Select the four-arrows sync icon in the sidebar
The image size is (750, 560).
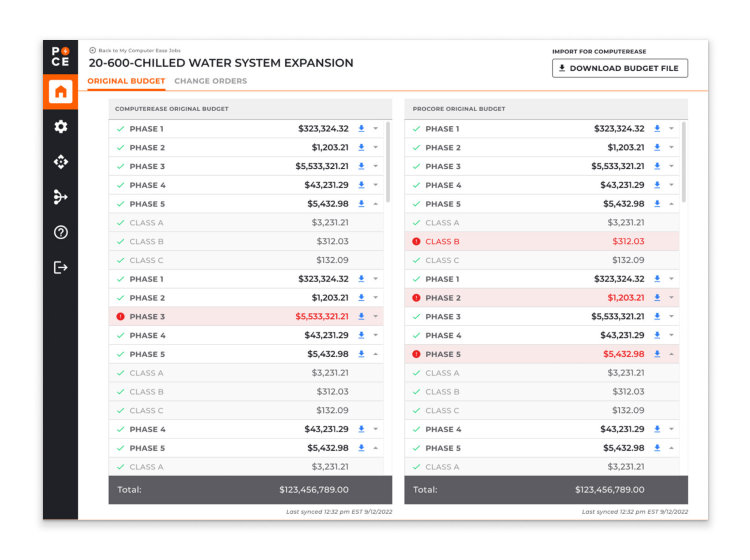pyautogui.click(x=61, y=162)
